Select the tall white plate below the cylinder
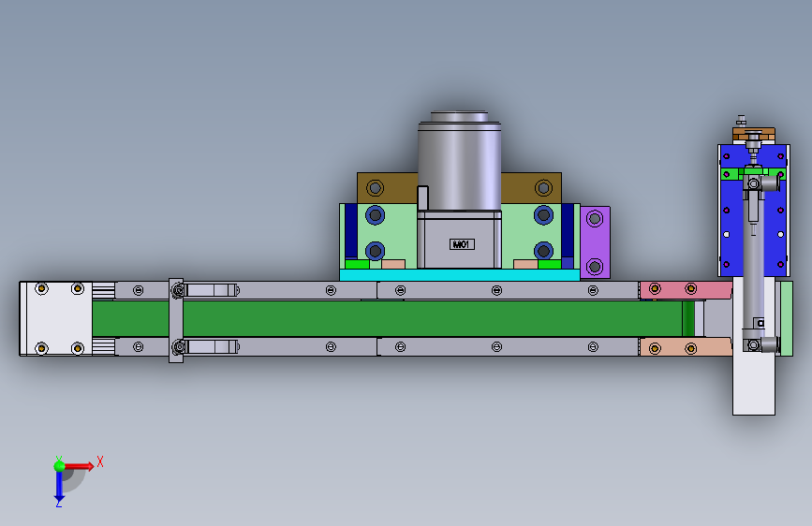The width and height of the screenshot is (812, 526). [754, 383]
